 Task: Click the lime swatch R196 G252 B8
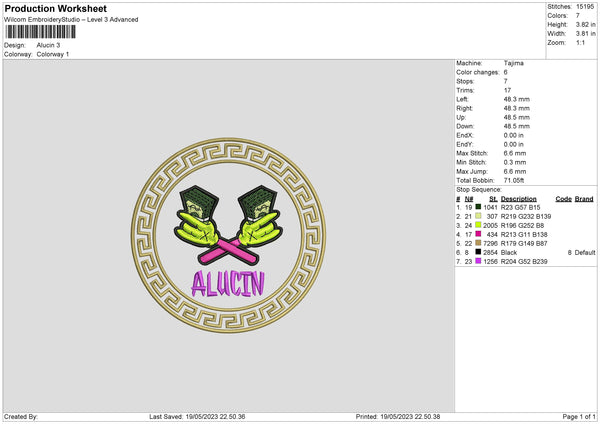point(478,225)
